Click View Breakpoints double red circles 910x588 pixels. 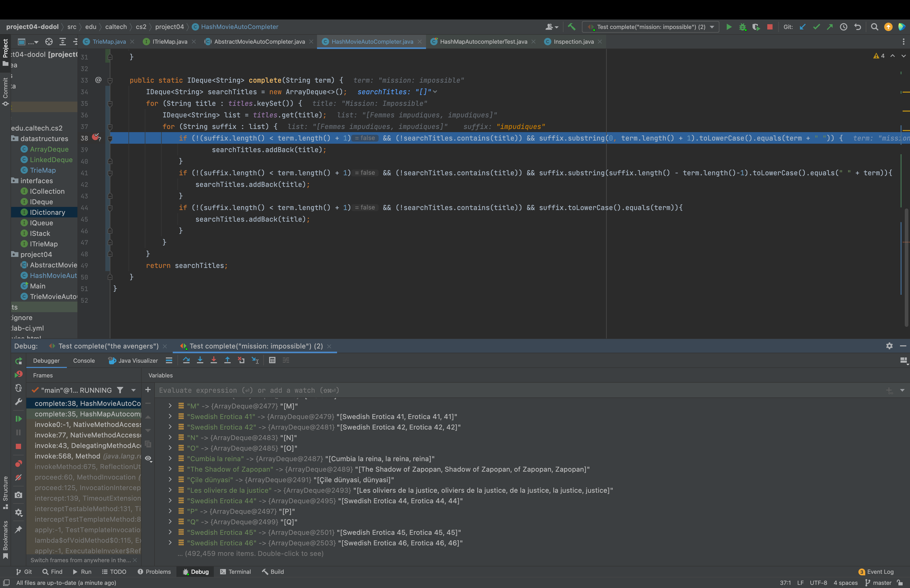coord(18,464)
